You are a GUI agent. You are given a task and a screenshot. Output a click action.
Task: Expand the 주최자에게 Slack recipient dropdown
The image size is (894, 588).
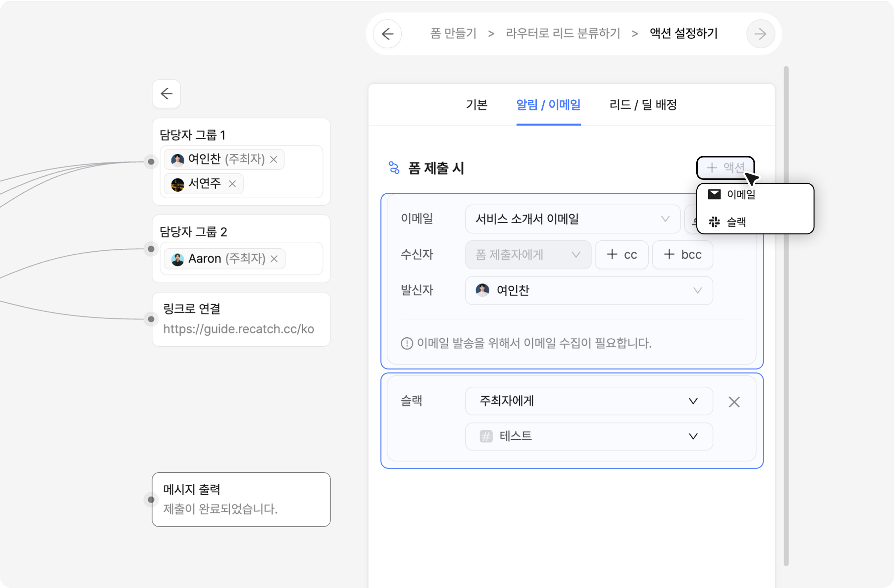(x=589, y=401)
